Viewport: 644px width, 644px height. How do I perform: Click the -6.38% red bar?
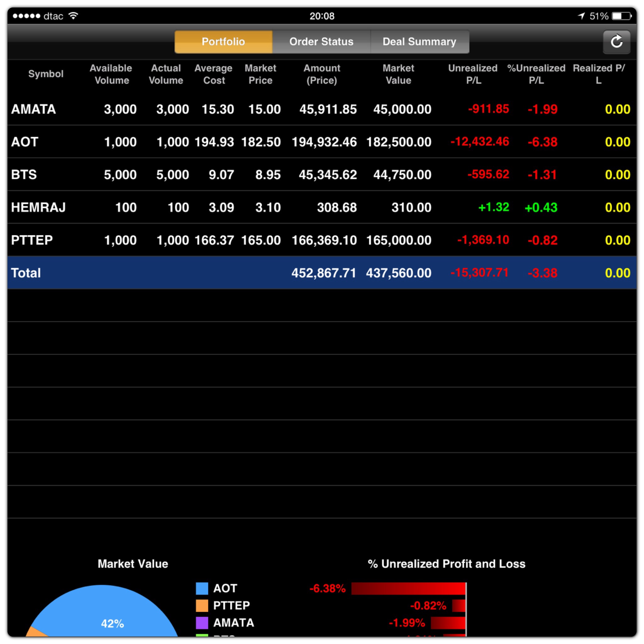click(x=408, y=588)
